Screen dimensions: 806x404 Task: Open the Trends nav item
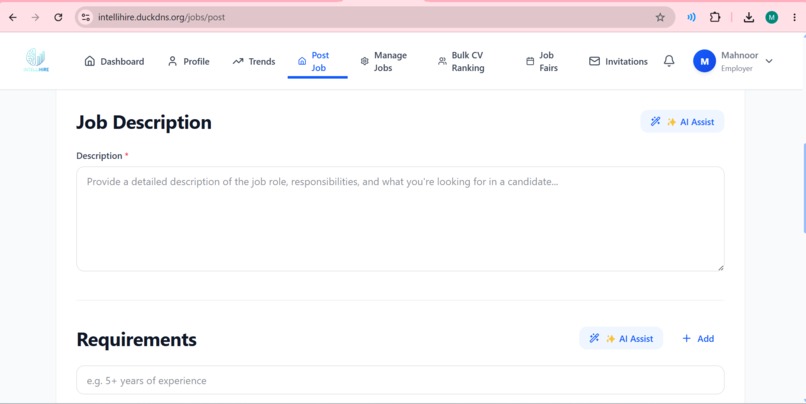click(x=254, y=61)
